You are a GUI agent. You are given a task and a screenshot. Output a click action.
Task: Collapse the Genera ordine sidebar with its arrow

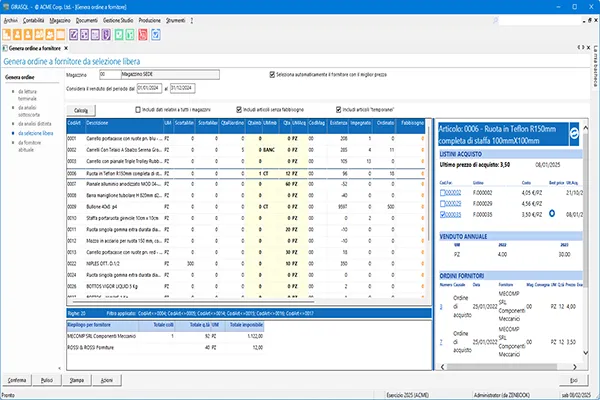(x=59, y=368)
